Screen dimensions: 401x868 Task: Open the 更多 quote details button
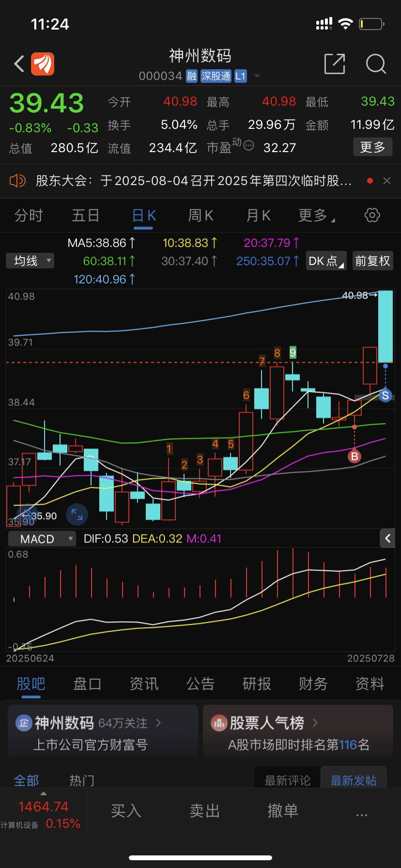[x=372, y=147]
